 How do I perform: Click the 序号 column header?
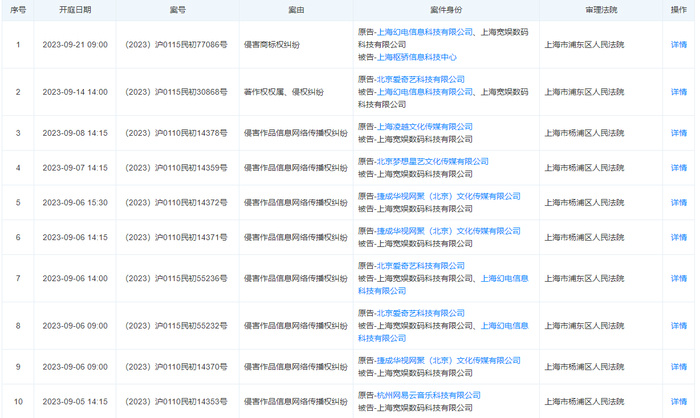tap(18, 10)
